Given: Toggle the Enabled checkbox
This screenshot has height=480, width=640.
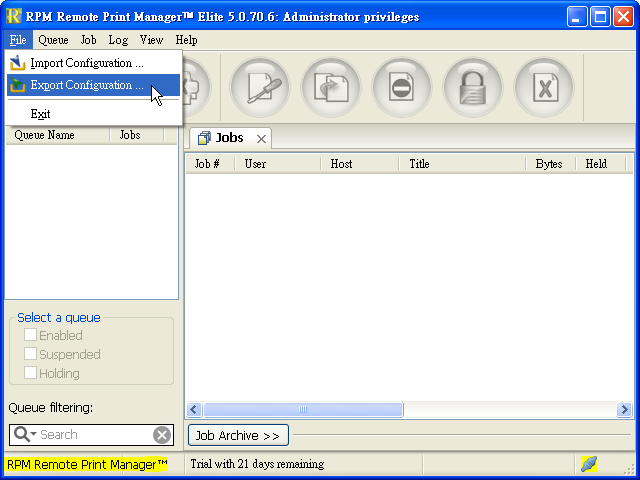Looking at the screenshot, I should click(30, 335).
